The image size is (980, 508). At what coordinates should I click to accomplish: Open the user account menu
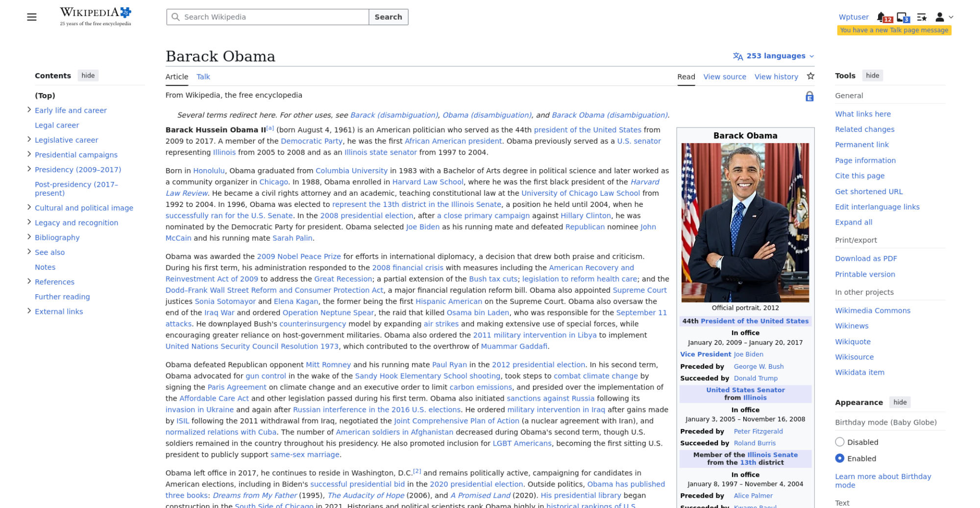(944, 17)
